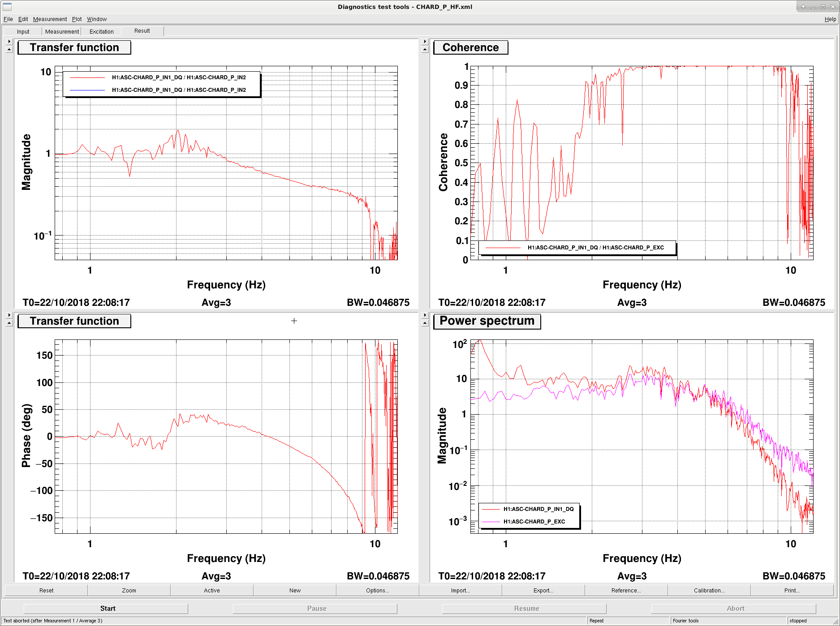This screenshot has height=626, width=840.
Task: Click the Export... button
Action: coord(543,591)
